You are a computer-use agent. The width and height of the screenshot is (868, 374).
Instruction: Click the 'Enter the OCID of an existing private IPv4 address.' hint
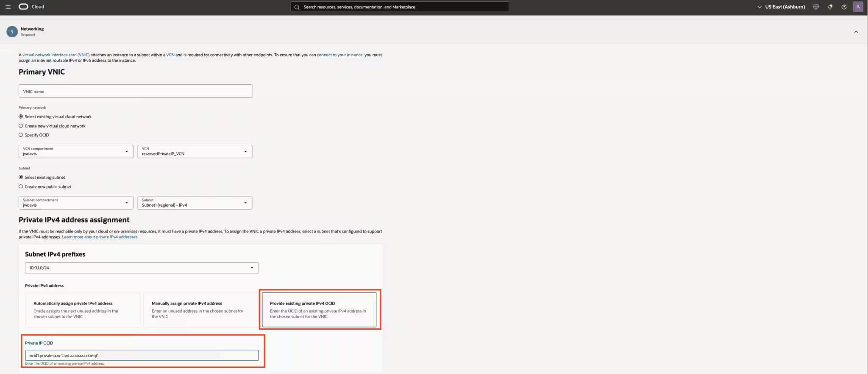coord(64,363)
